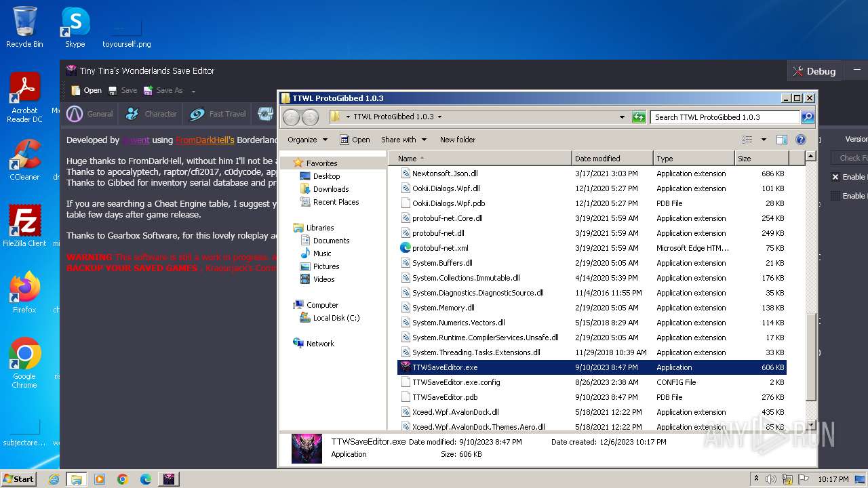Viewport: 868px width, 488px height.
Task: Expand the address bar path root dropdown
Action: click(348, 117)
